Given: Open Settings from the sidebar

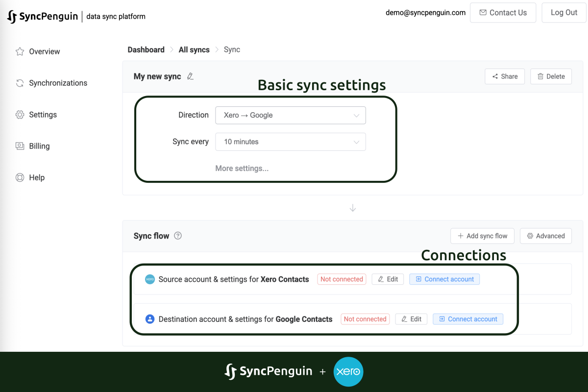Looking at the screenshot, I should (x=43, y=115).
